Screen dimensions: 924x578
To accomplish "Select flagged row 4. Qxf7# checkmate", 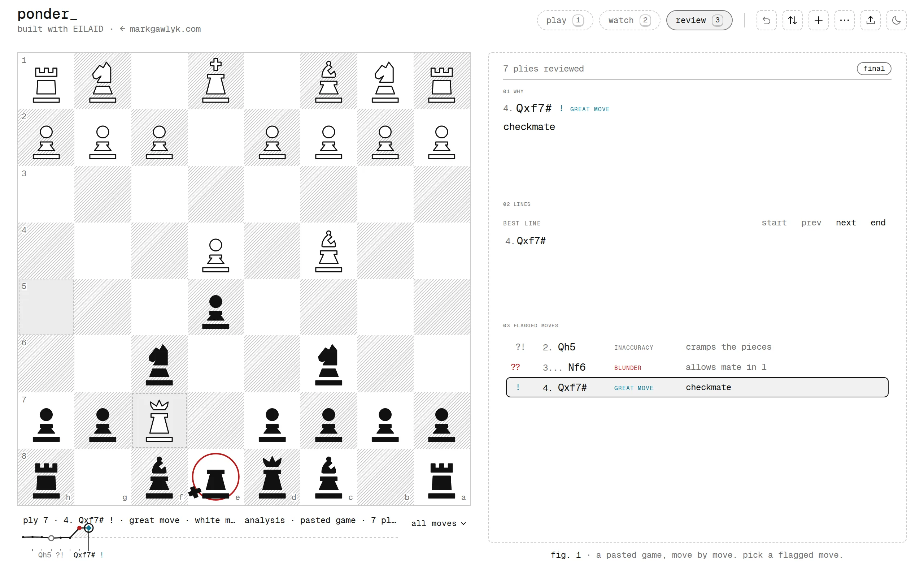I will pyautogui.click(x=697, y=387).
